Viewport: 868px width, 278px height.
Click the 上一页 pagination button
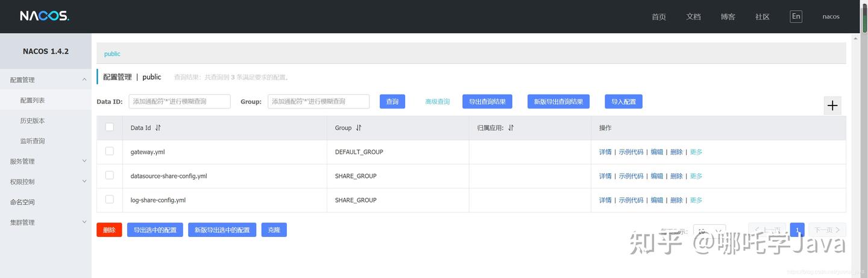(767, 230)
